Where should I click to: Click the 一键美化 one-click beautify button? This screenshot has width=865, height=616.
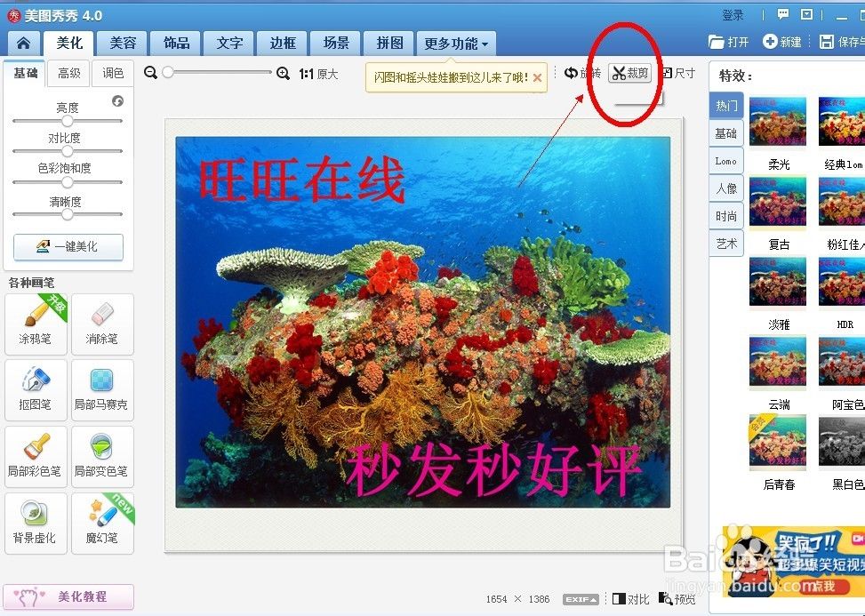(68, 247)
